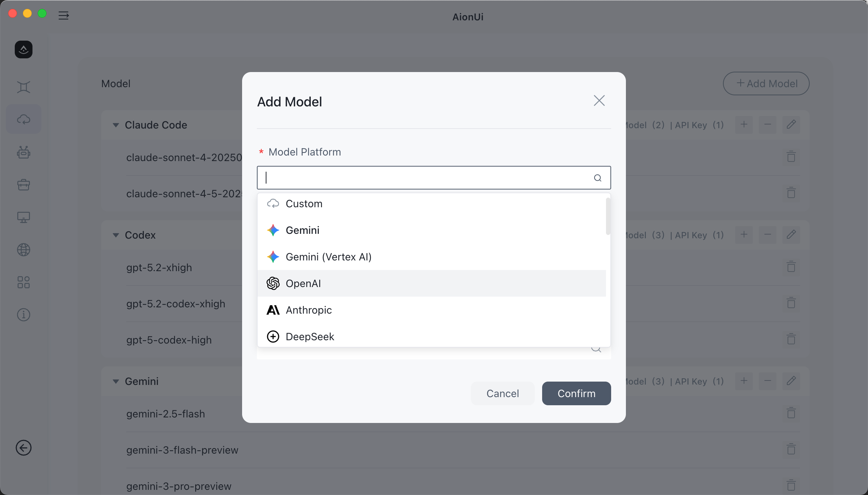Delete gpt-5.2-xhigh model with trash
This screenshot has height=495, width=868.
point(791,266)
